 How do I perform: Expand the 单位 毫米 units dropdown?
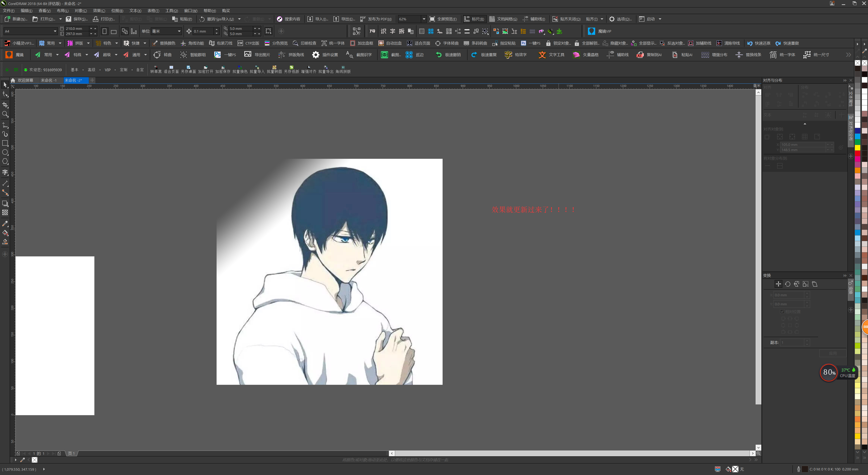(x=179, y=31)
